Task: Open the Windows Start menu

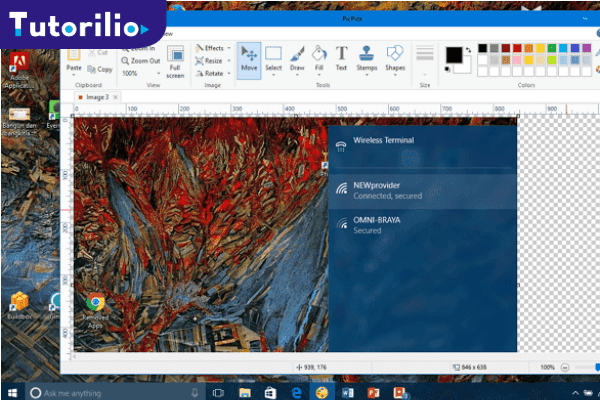Action: (x=13, y=393)
